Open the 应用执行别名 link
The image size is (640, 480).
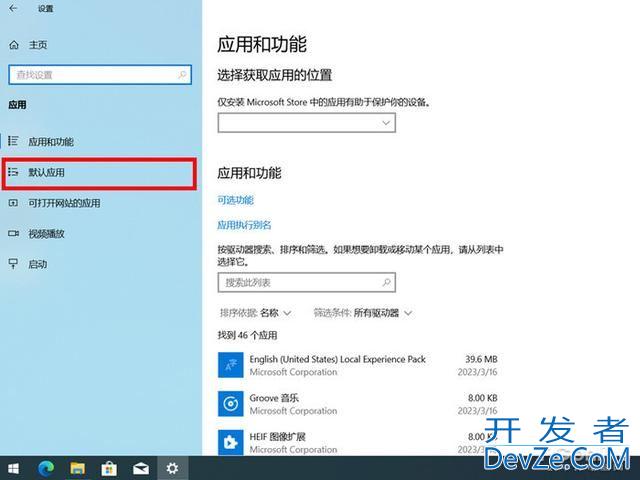(x=244, y=225)
